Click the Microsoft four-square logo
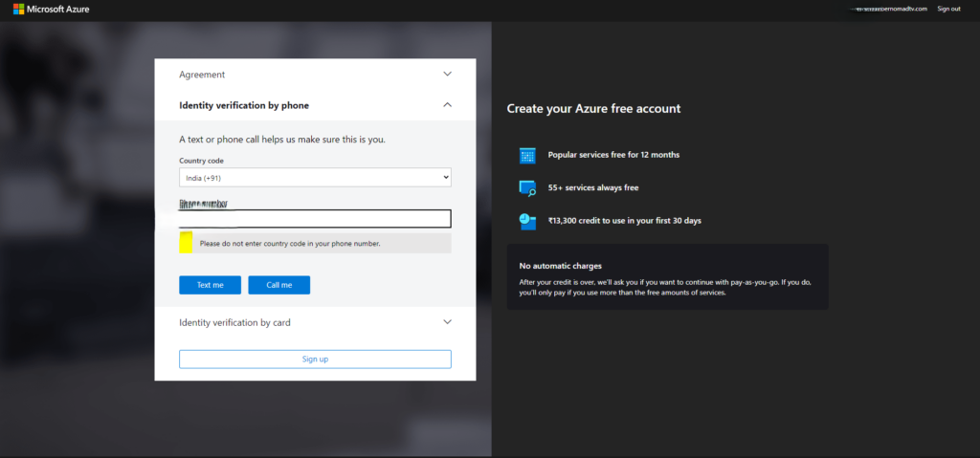The width and height of the screenshot is (980, 458). (x=18, y=9)
